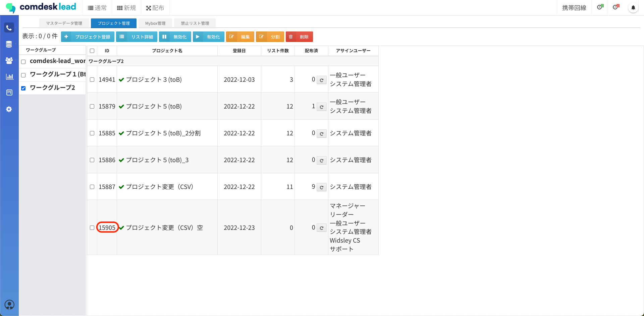Click the database stack sidebar icon
Screen dimensions: 644x316
coord(9,44)
